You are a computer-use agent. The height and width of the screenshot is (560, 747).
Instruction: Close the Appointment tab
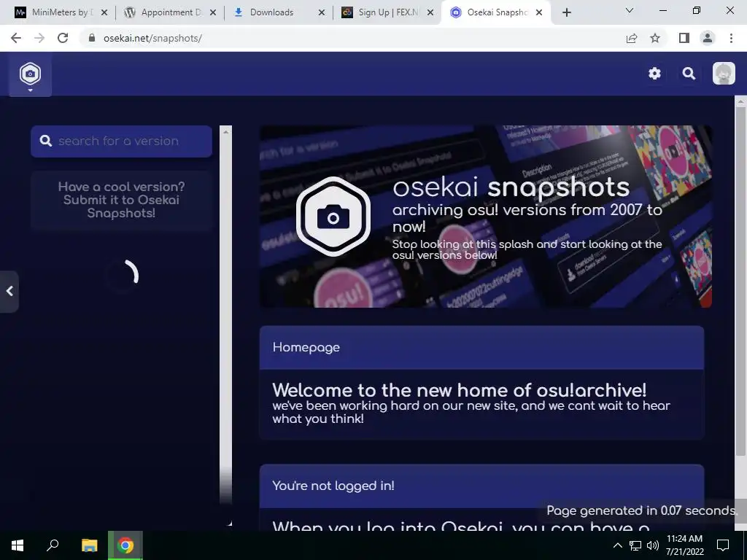[x=213, y=12]
